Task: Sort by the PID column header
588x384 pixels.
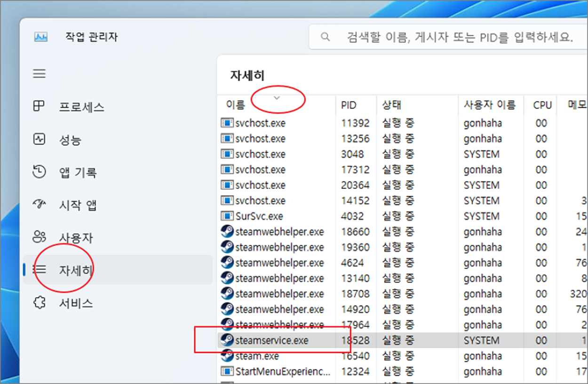Action: coord(356,105)
